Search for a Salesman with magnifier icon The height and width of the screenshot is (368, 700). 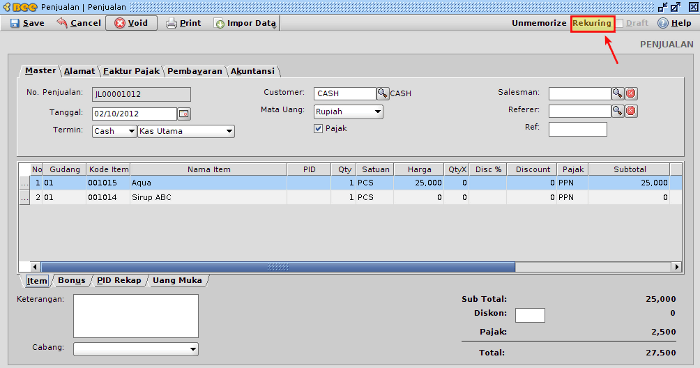point(617,93)
